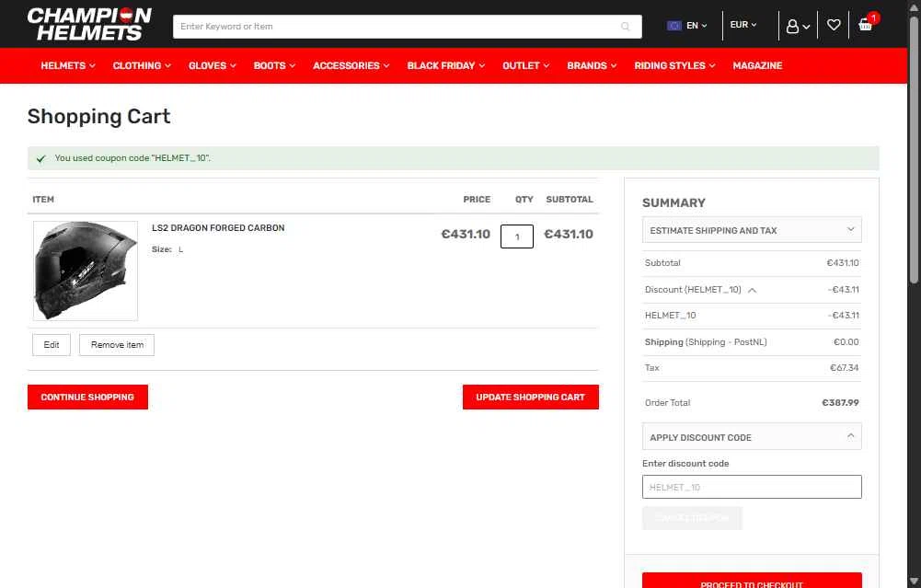
Task: Open the Accessories menu
Action: click(351, 65)
